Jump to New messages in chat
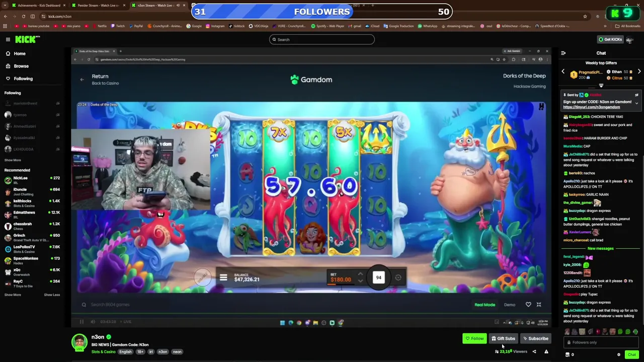 coord(600,248)
